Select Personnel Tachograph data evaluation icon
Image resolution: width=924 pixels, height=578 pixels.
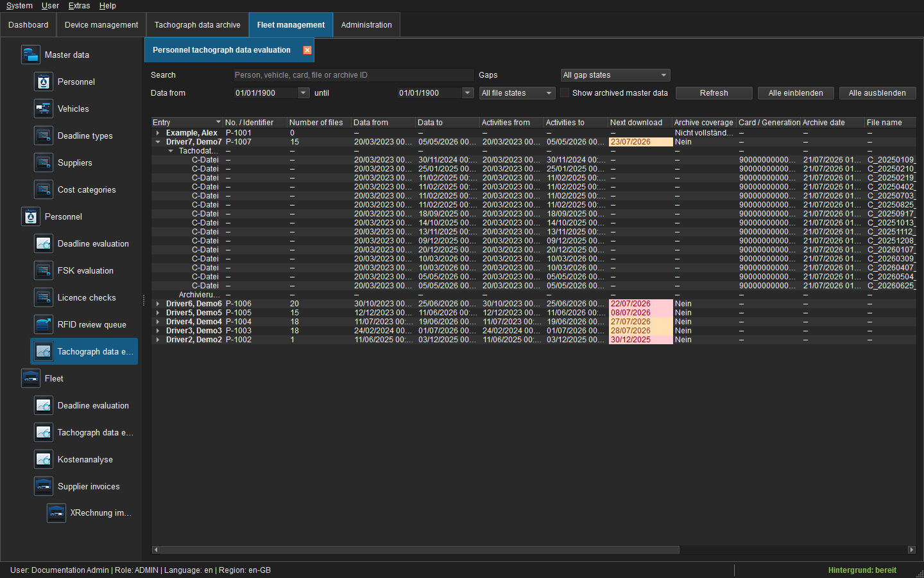tap(44, 351)
